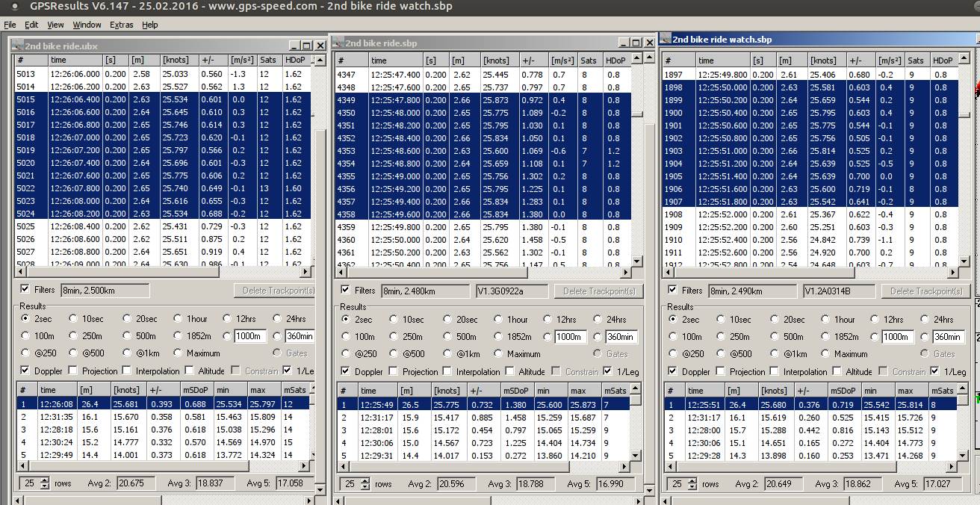Click the document icon of 2nd bike ride.ubx window
This screenshot has width=980, height=505.
[18, 46]
